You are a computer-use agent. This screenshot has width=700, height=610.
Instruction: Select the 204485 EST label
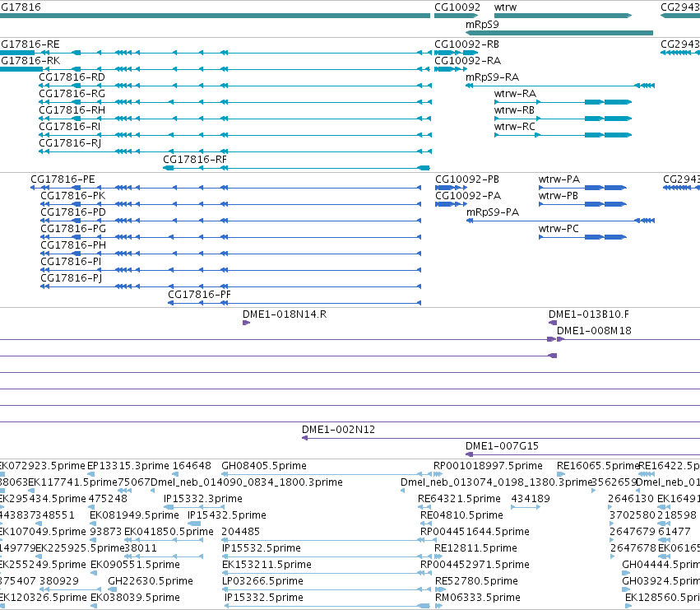coord(241,532)
